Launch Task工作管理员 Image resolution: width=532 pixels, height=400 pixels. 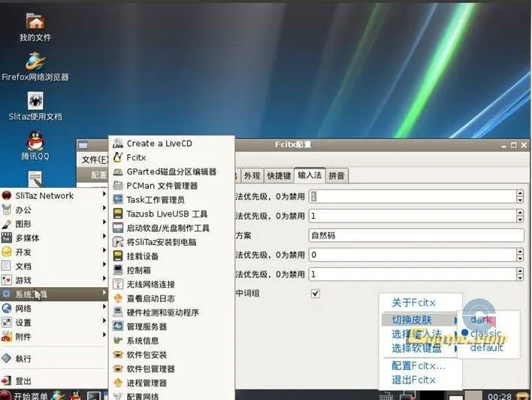[x=171, y=200]
